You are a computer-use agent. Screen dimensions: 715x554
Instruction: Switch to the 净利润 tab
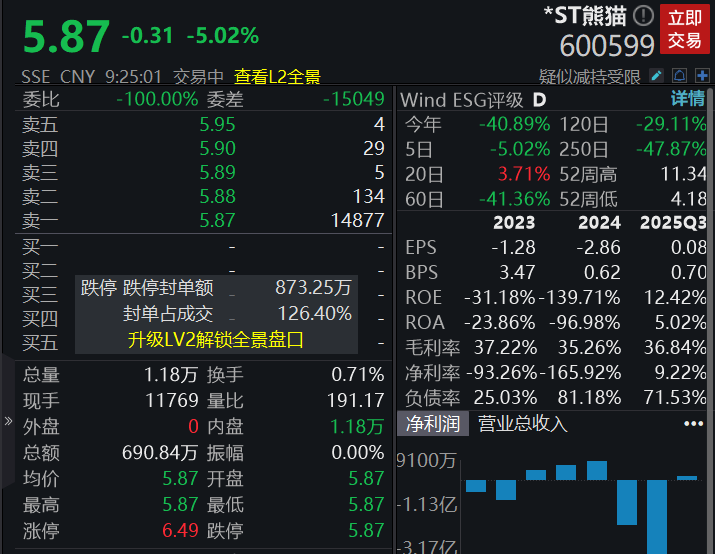(x=433, y=423)
